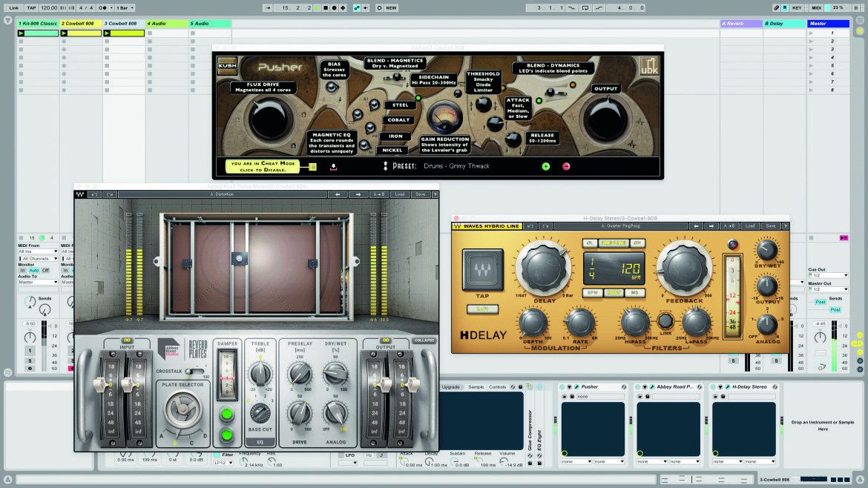Launch the clip in 1 Kit-808 Classic track
This screenshot has height=488, width=868.
[x=21, y=33]
